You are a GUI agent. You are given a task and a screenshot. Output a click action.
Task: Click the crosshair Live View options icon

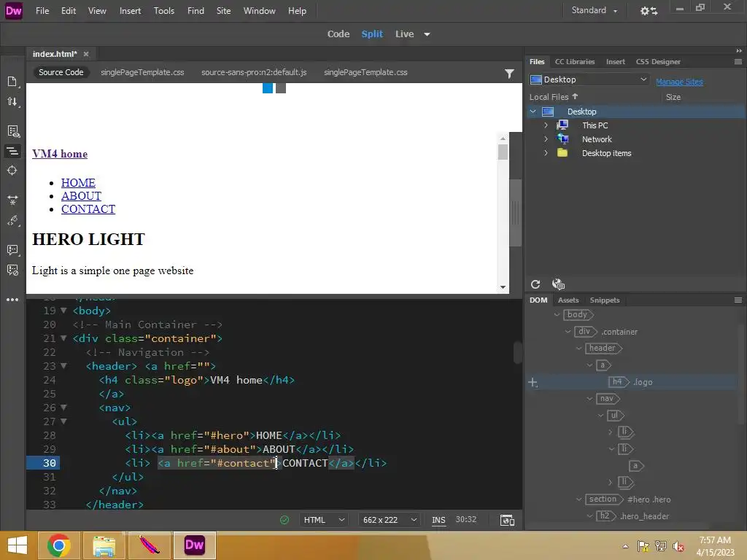point(12,171)
